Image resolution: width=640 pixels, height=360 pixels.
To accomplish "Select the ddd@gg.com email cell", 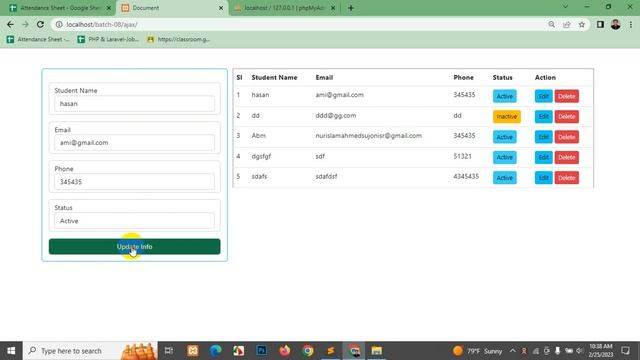I will point(336,116).
